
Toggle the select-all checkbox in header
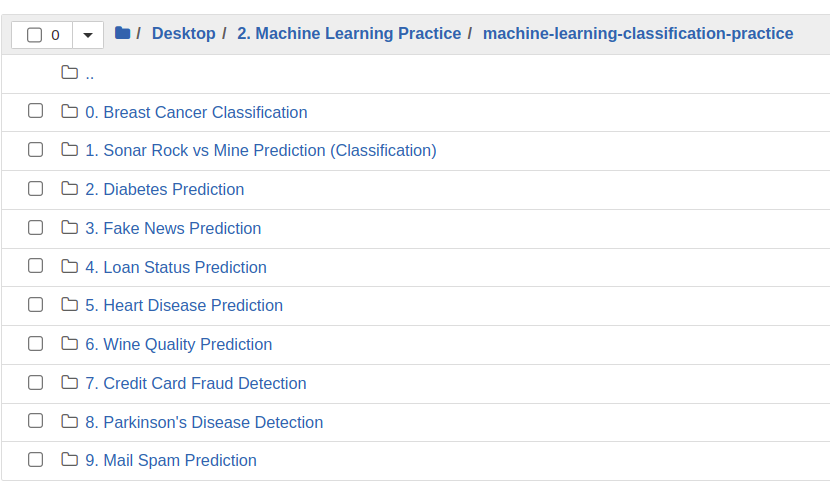coord(35,35)
